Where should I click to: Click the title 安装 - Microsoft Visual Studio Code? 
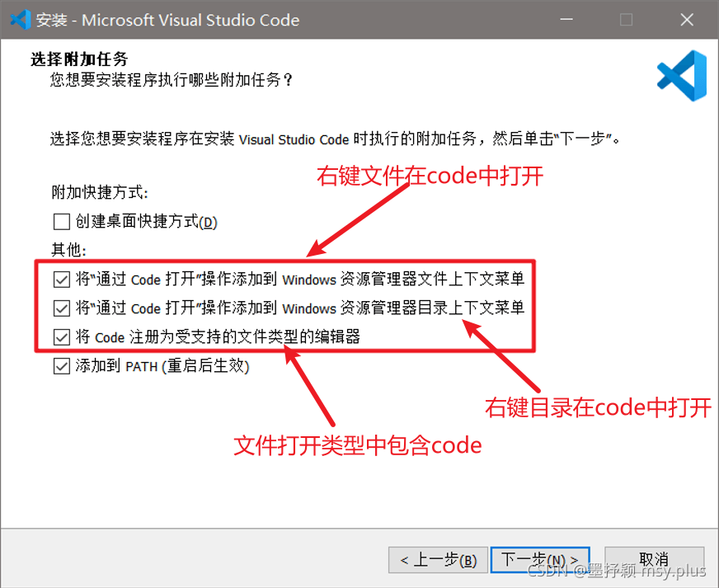(x=168, y=20)
